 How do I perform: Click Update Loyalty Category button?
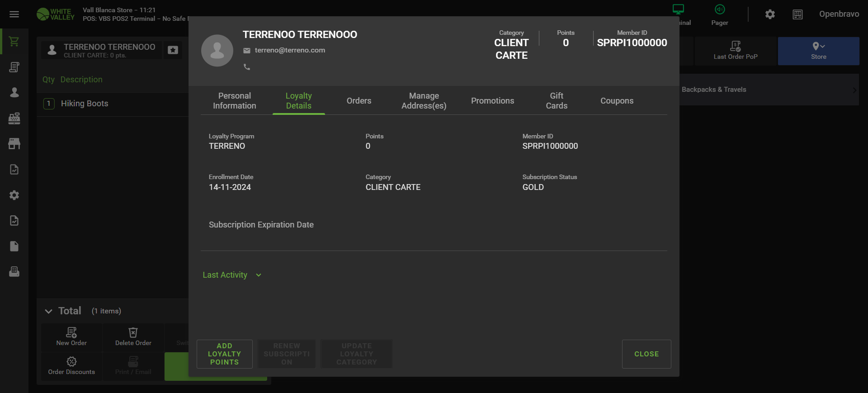(x=357, y=354)
